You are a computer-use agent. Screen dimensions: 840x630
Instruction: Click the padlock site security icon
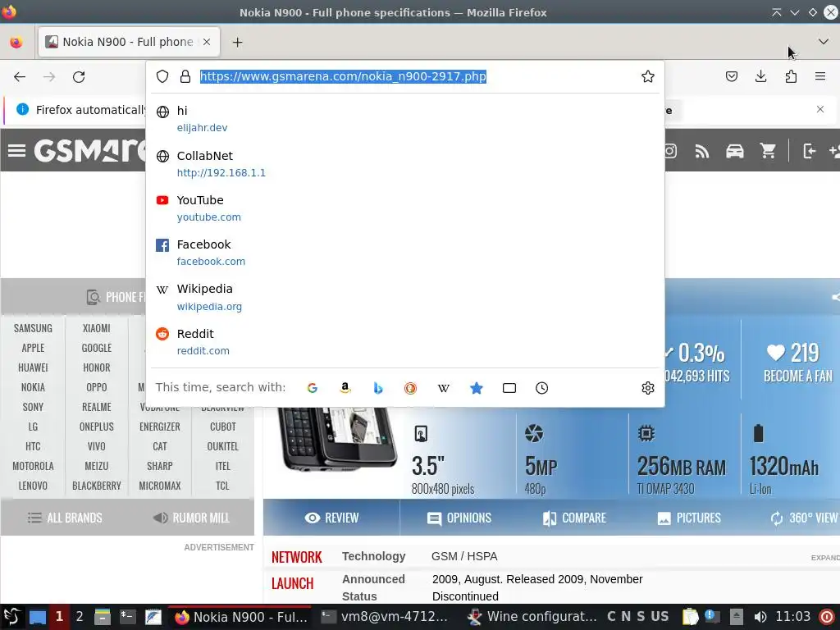coord(185,76)
